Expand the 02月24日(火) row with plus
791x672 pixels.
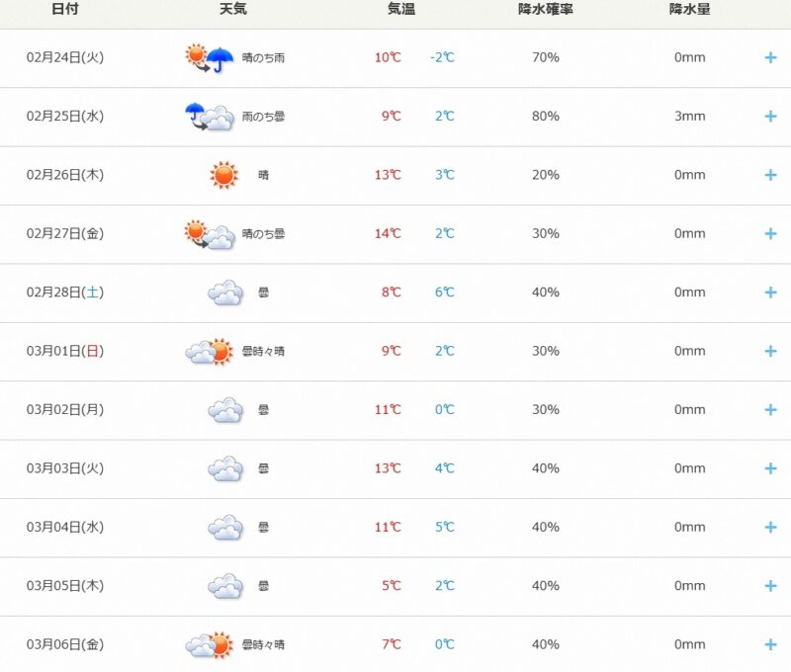770,57
